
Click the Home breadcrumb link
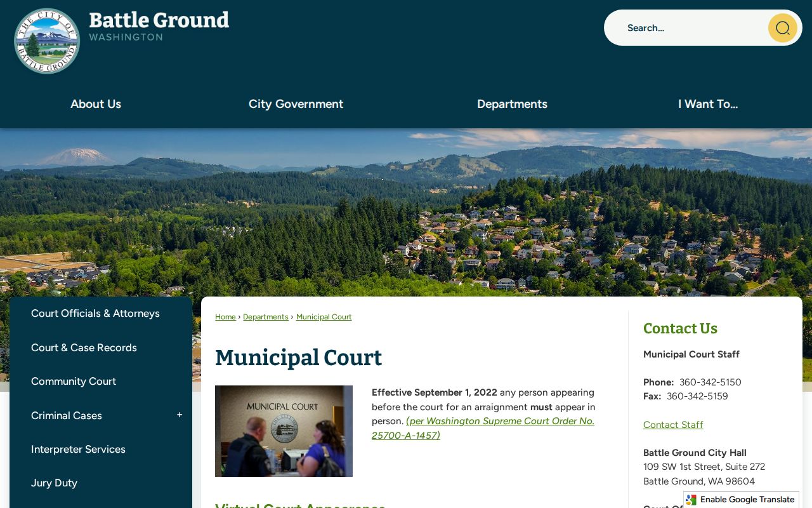pos(225,317)
